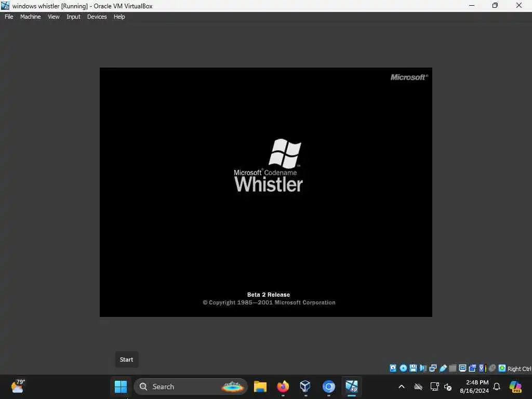This screenshot has height=399, width=532.
Task: Click the green arrow keyboard capture indicator
Action: [502, 368]
